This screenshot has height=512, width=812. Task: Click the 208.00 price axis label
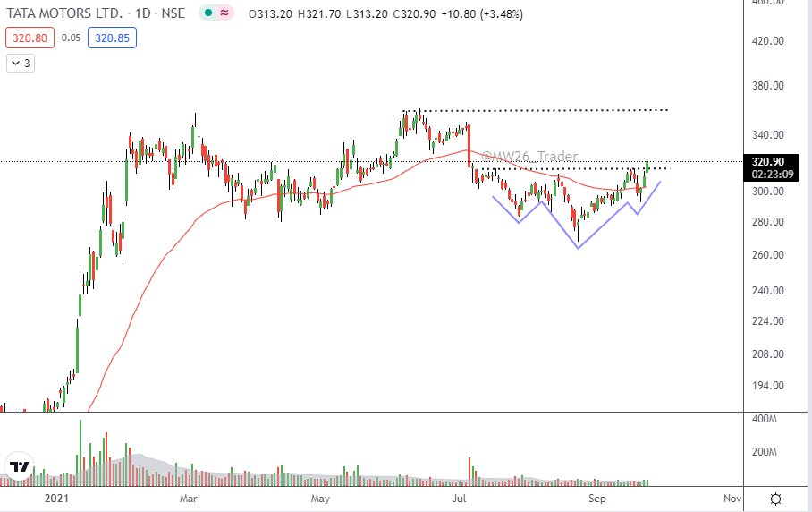pos(768,354)
